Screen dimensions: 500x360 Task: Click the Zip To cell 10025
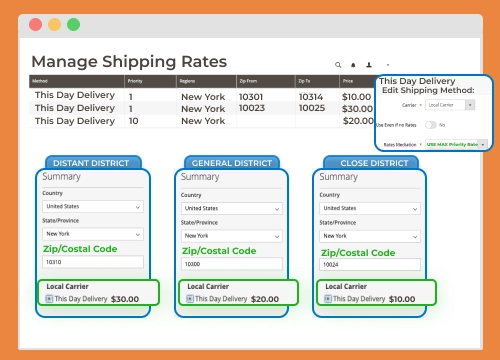312,108
